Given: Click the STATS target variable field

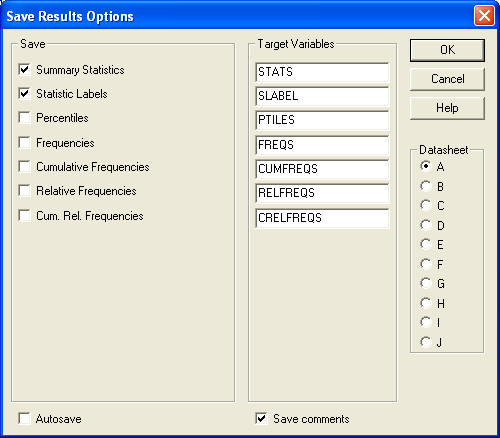Looking at the screenshot, I should coord(322,72).
